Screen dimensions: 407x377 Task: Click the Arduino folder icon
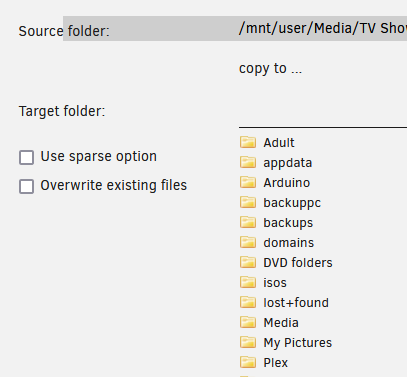coord(248,182)
